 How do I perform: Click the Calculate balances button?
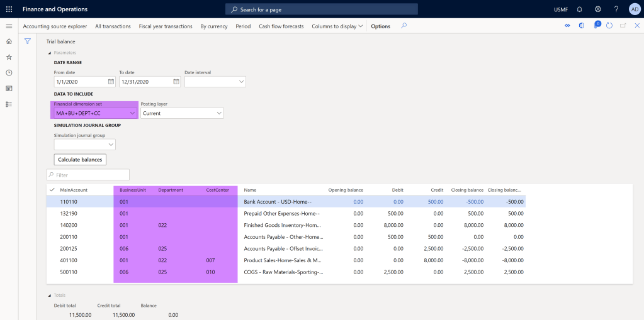point(80,160)
